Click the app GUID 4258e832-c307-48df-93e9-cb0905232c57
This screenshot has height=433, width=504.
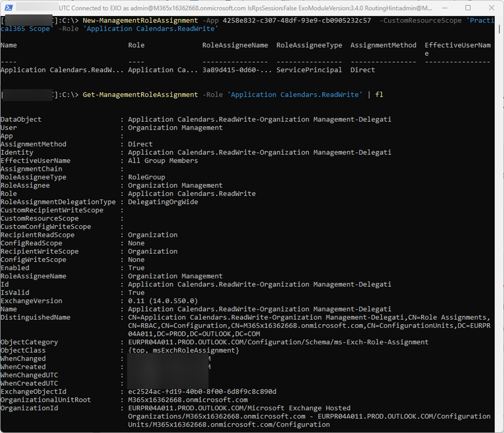pyautogui.click(x=297, y=20)
